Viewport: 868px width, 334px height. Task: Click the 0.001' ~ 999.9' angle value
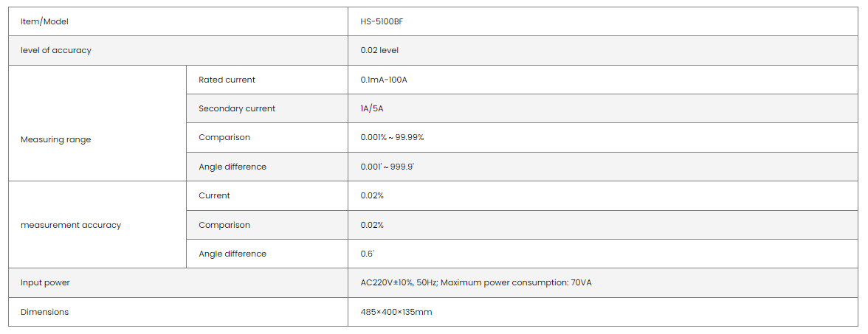[387, 167]
